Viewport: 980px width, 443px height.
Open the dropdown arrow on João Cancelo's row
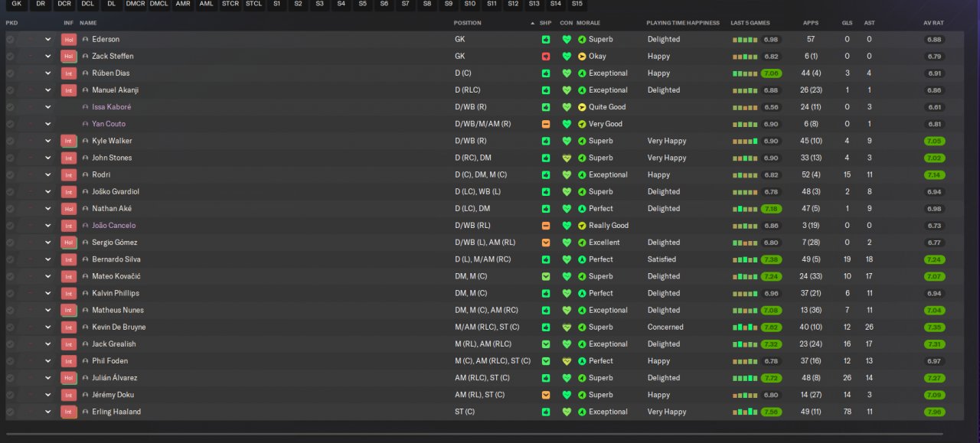[x=47, y=226]
